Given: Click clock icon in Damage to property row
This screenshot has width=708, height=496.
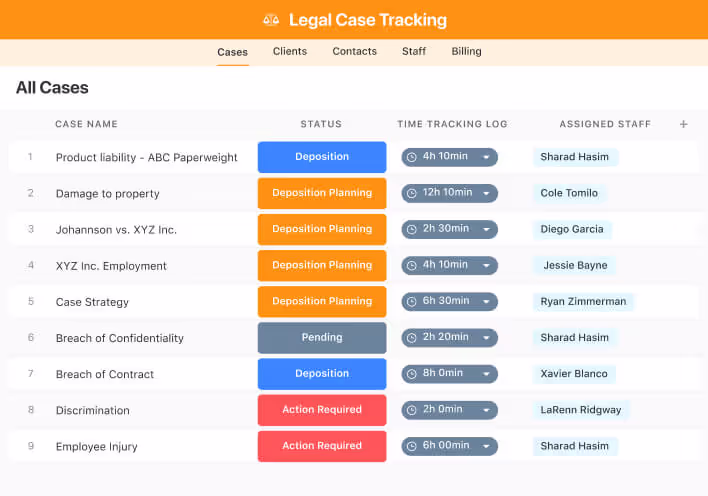Looking at the screenshot, I should (411, 193).
